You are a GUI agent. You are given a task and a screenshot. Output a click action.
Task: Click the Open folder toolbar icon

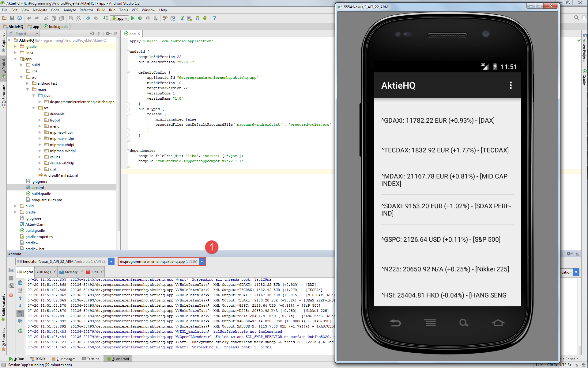click(x=4, y=18)
